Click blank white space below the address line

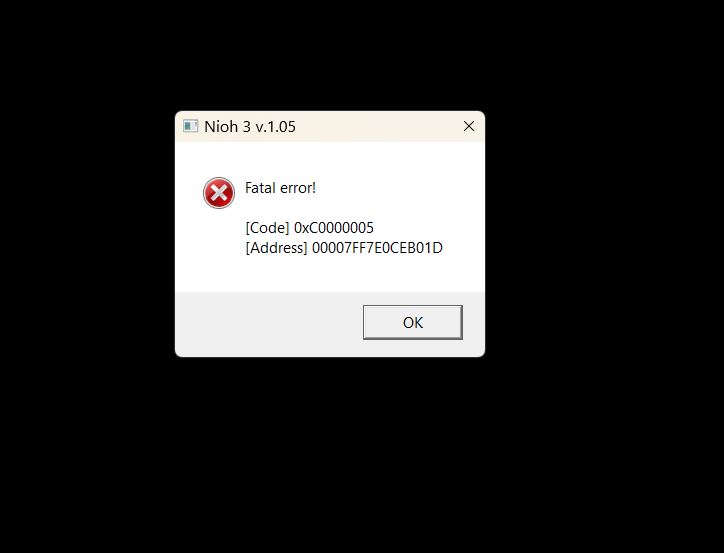click(330, 275)
